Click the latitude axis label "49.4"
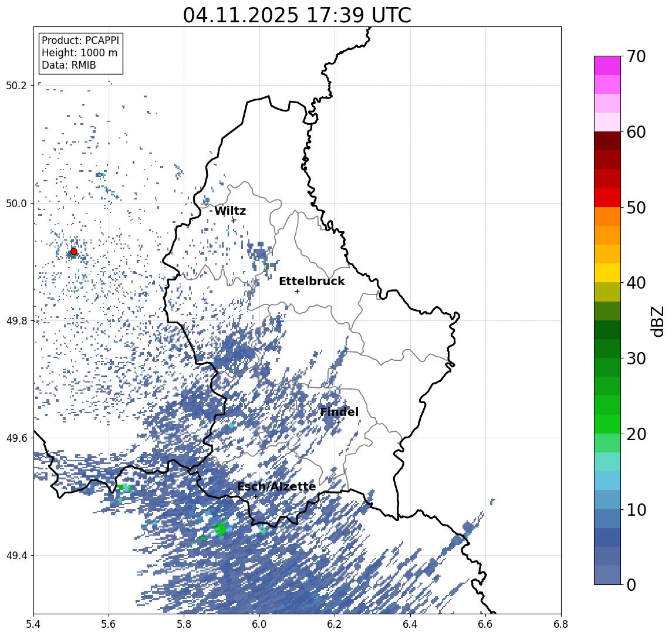This screenshot has width=672, height=636. click(x=16, y=556)
